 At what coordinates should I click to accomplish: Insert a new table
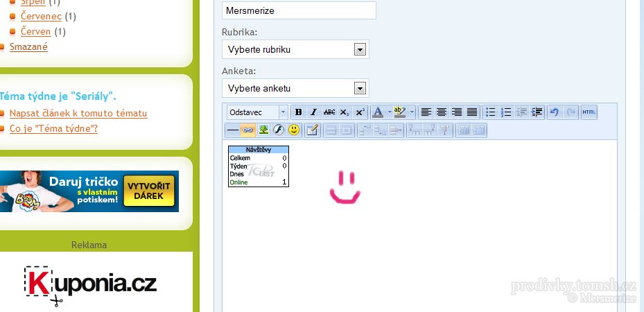[x=313, y=130]
